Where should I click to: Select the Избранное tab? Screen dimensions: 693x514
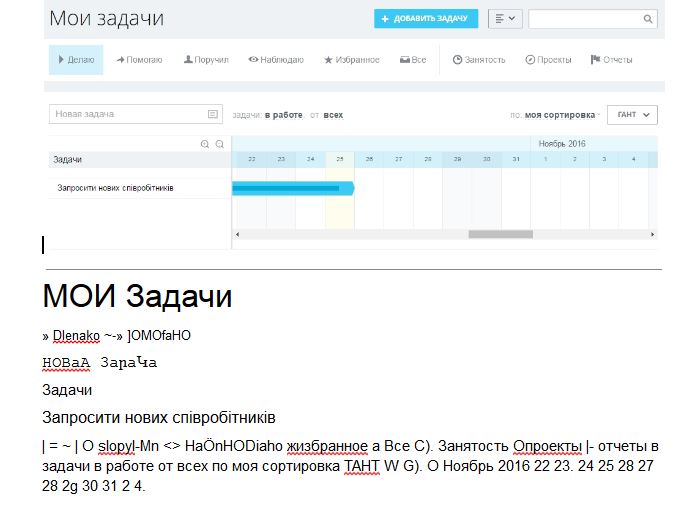(x=352, y=60)
